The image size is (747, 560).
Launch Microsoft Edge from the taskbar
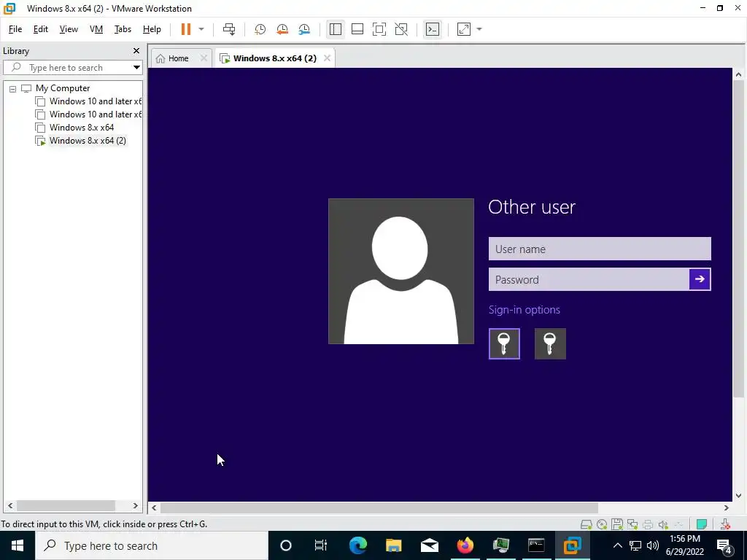(357, 545)
